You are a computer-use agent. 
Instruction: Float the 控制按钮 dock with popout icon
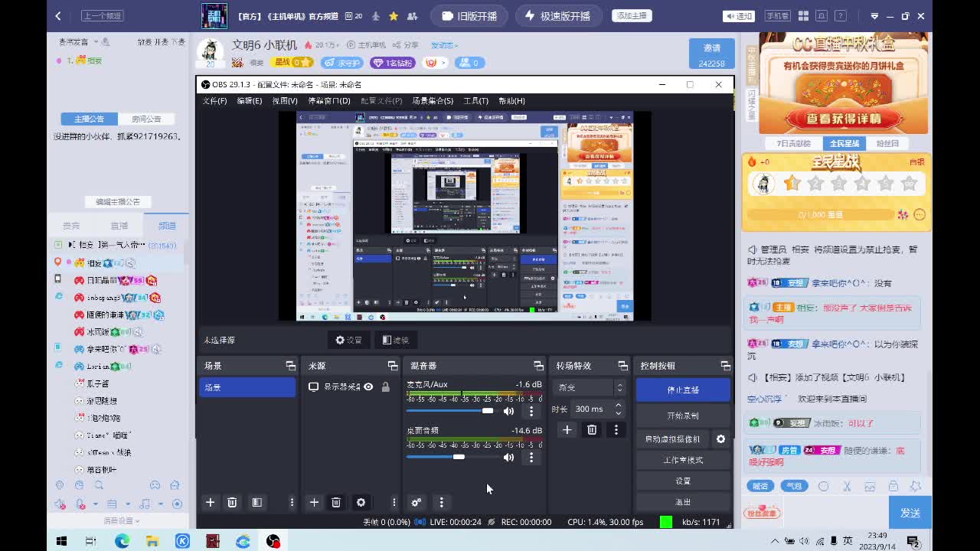pos(725,366)
